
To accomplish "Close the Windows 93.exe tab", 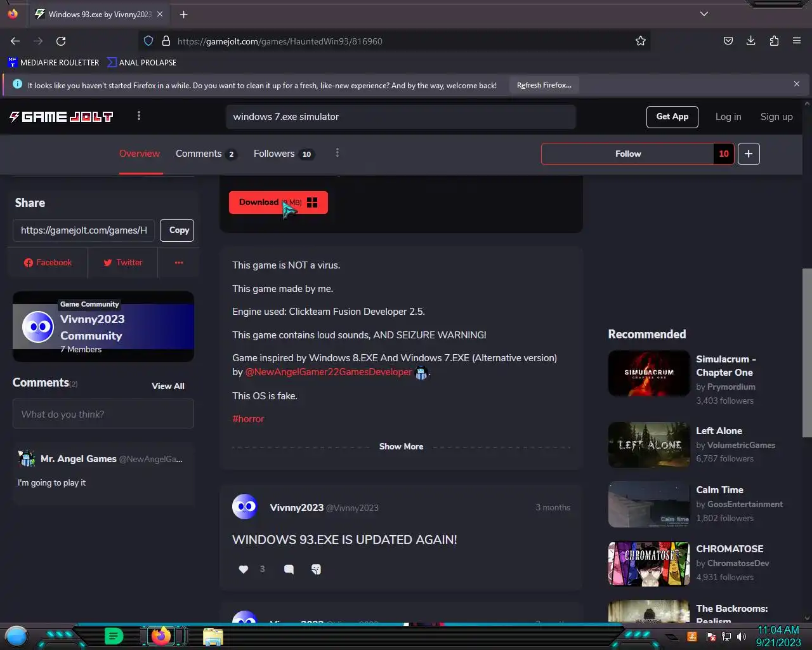I will pyautogui.click(x=159, y=14).
